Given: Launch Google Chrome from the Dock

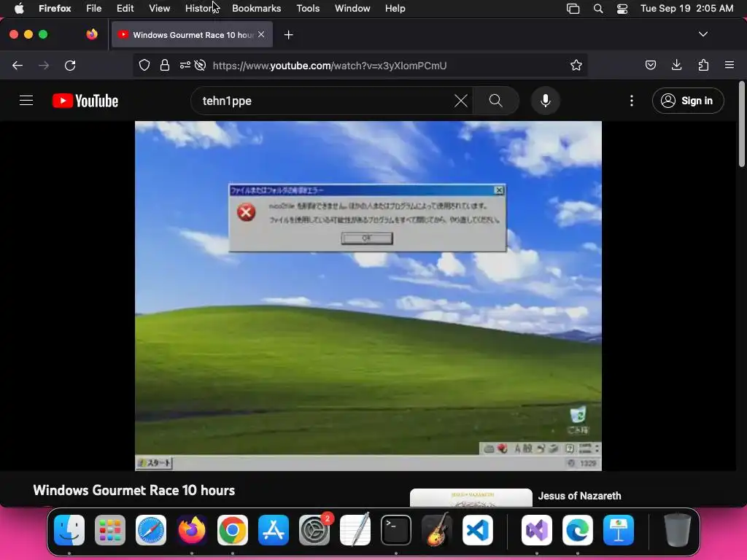Looking at the screenshot, I should [x=233, y=530].
